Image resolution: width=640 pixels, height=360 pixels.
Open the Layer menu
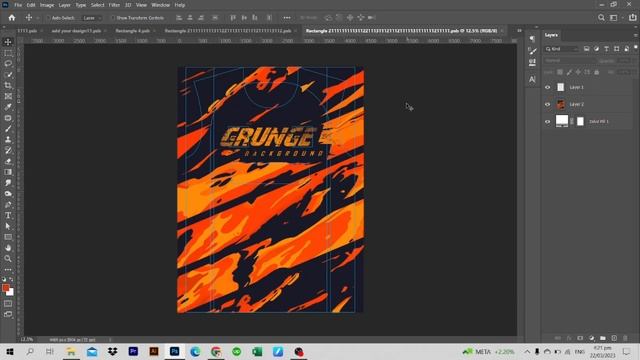64,5
